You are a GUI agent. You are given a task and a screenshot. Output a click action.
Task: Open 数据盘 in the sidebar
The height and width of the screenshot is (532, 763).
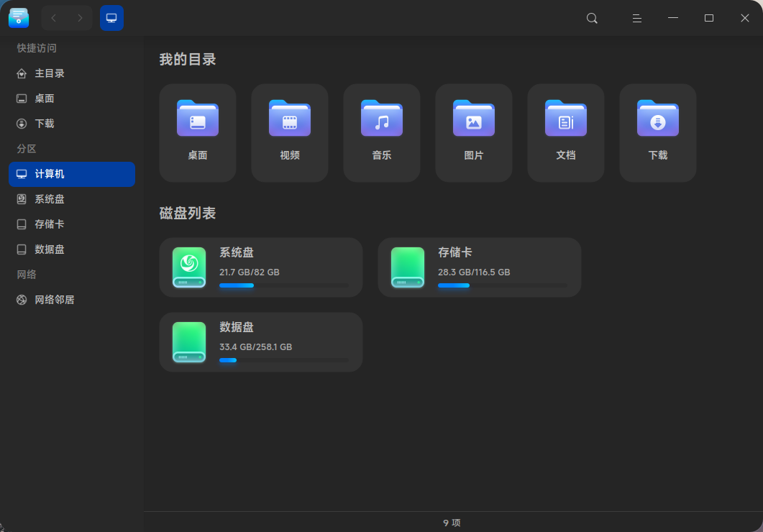[72, 249]
